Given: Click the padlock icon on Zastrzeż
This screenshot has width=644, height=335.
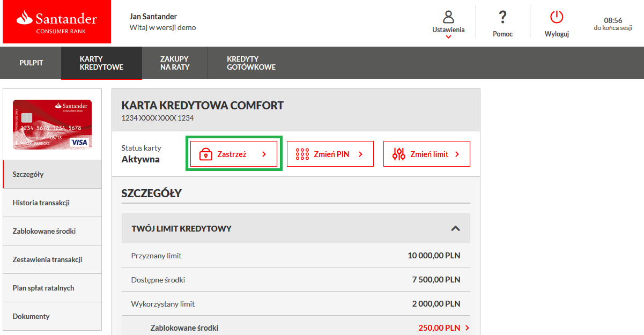Looking at the screenshot, I should pyautogui.click(x=205, y=154).
